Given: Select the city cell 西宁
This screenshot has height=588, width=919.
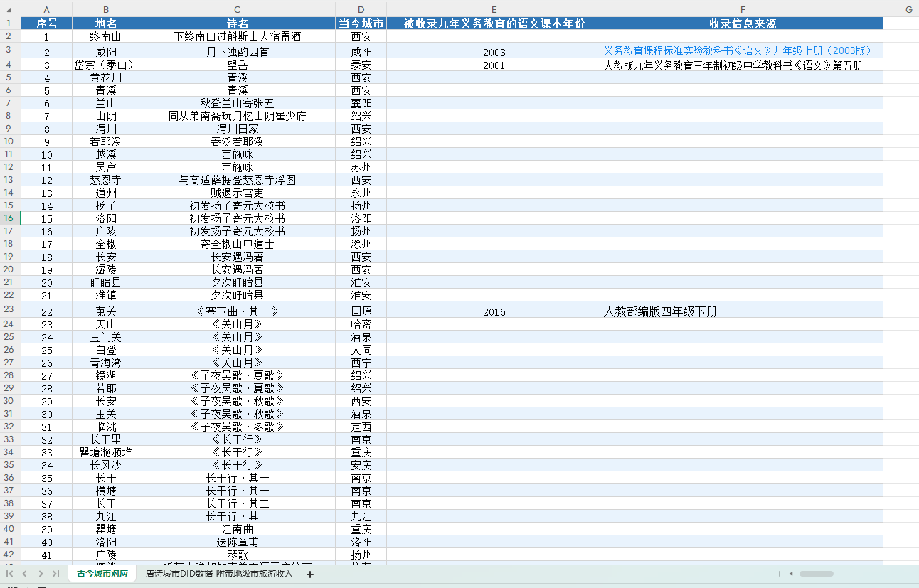Looking at the screenshot, I should (x=361, y=363).
